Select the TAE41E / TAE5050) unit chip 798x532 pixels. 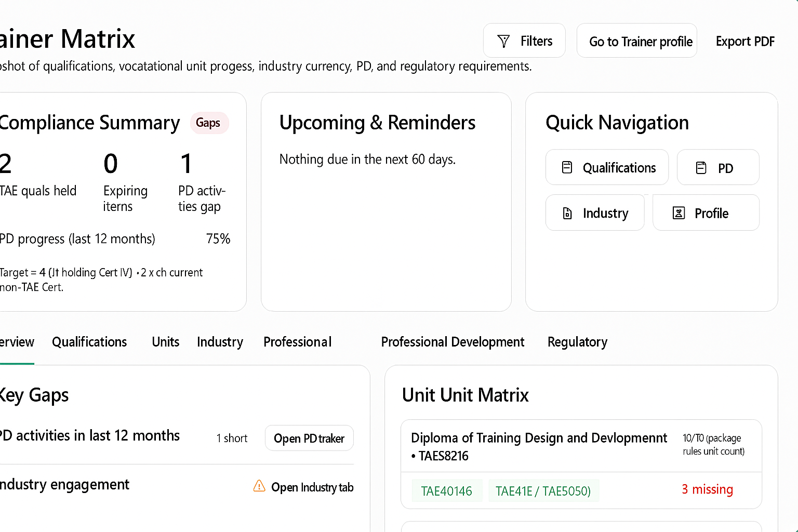543,491
